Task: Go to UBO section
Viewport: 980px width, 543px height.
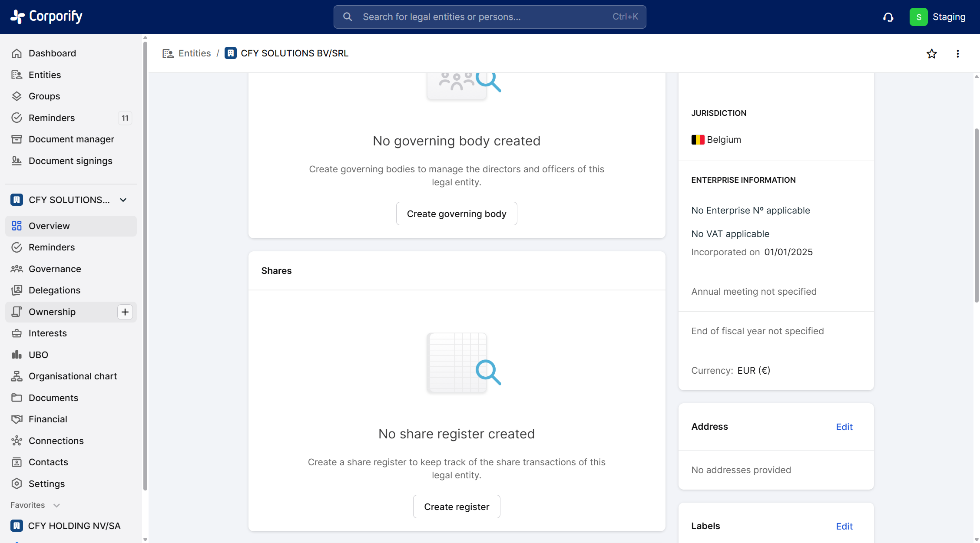Action: 38,355
